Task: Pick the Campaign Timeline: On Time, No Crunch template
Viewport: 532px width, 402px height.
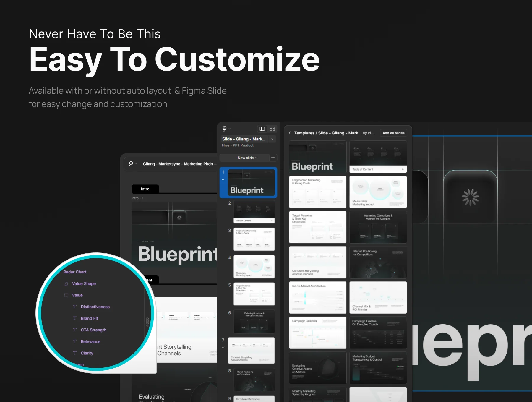Action: (x=378, y=333)
